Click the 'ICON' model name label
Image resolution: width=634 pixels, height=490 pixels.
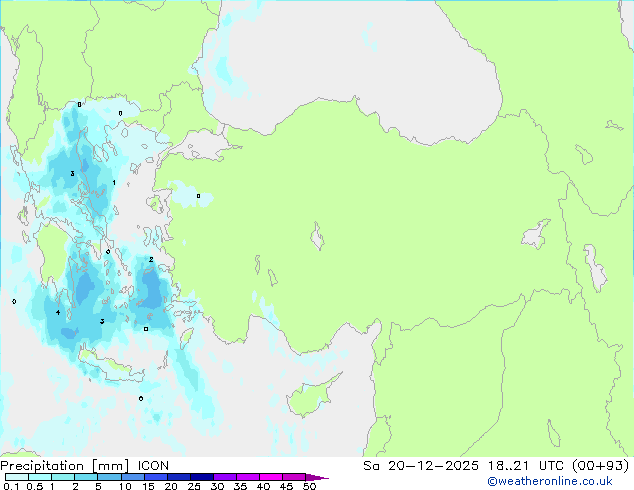[x=153, y=466]
